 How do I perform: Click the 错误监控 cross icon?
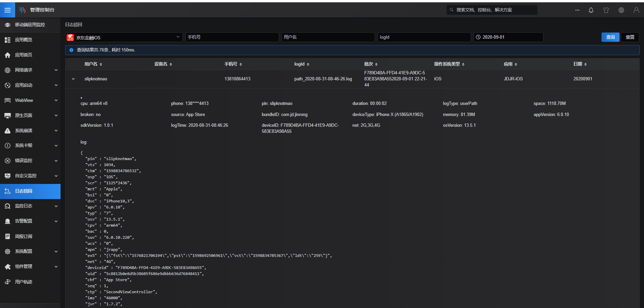pyautogui.click(x=7, y=161)
